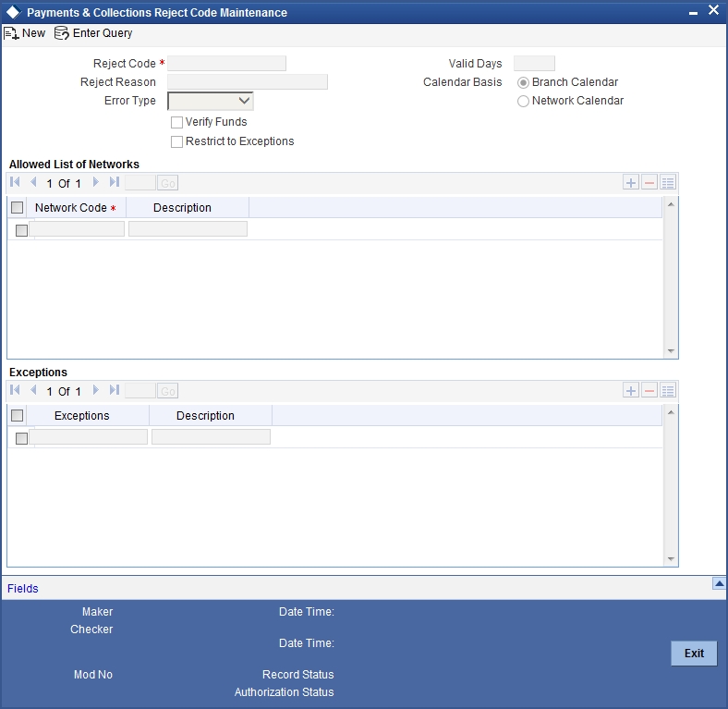Viewport: 728px width, 709px height.
Task: Open single record view for Exceptions grid
Action: pos(668,391)
